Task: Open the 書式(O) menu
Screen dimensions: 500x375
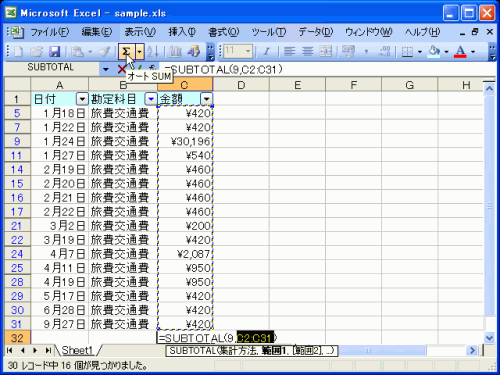Action: [224, 32]
